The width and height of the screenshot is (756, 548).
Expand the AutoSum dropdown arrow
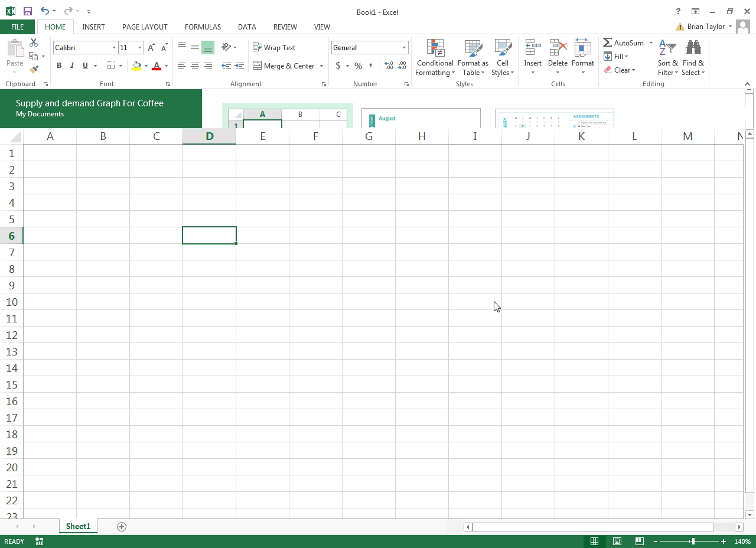[651, 43]
